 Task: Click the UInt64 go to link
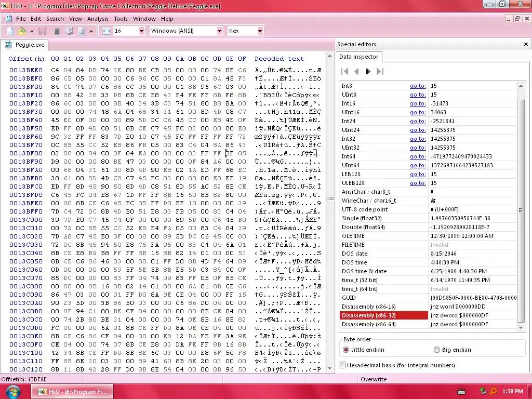[418, 165]
